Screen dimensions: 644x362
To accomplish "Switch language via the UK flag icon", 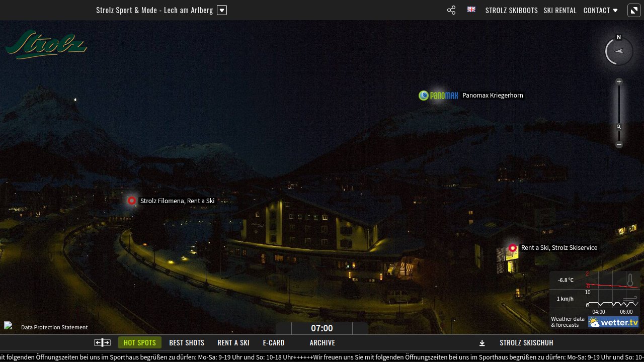I will (x=471, y=10).
